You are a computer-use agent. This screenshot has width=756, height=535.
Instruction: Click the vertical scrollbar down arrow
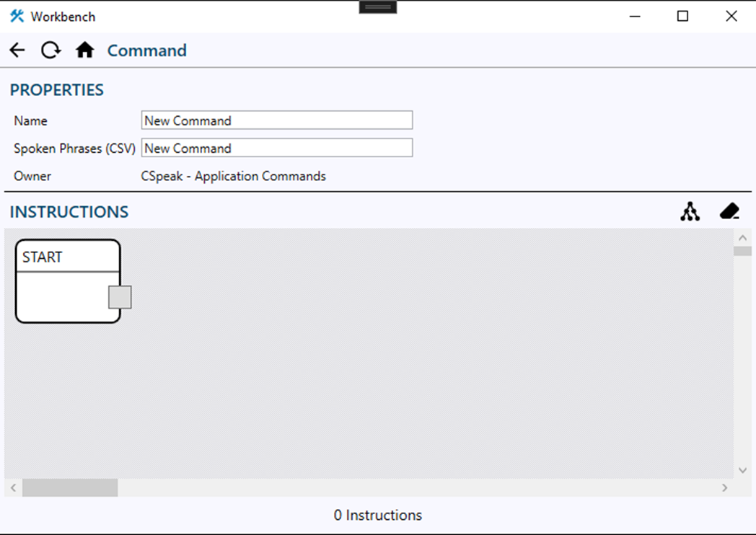pos(743,470)
